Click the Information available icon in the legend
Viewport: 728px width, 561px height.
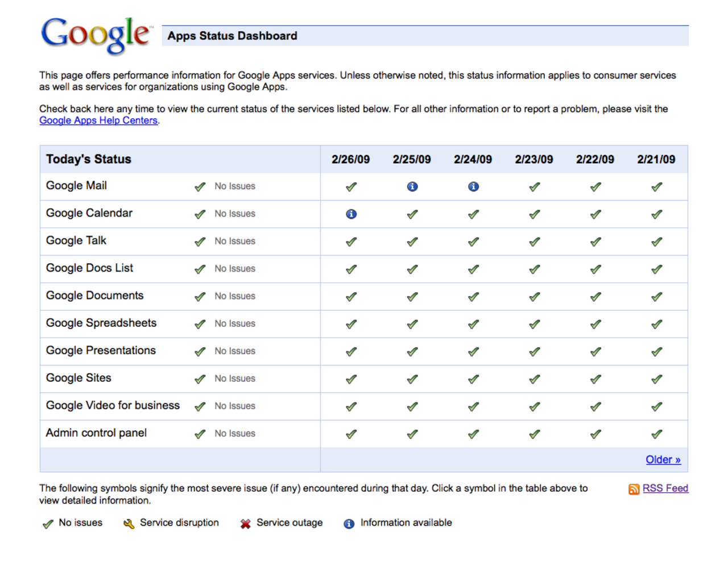pyautogui.click(x=349, y=523)
